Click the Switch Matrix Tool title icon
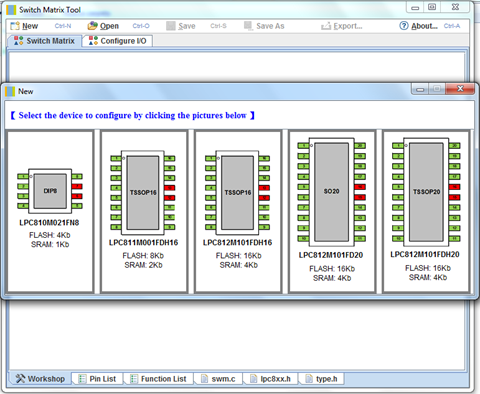 point(11,10)
